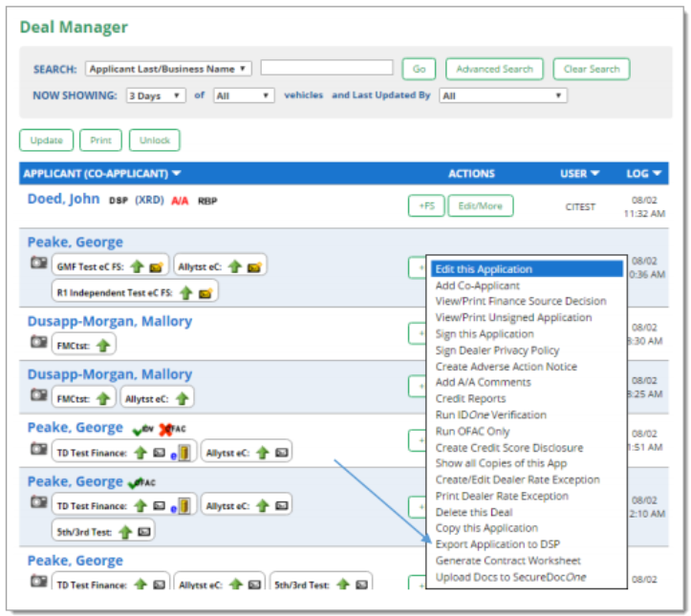The image size is (691, 616).
Task: Click the Clear Search button
Action: 592,69
